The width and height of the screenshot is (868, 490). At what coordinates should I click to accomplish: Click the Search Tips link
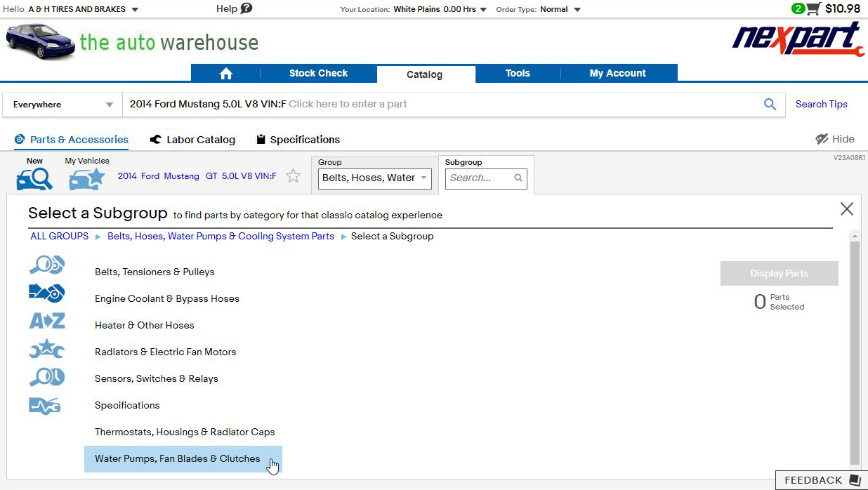pos(821,105)
